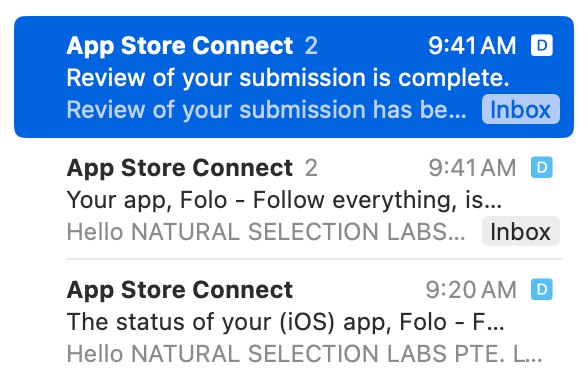
Task: Click the 'Hello NATURAL SELECTION LABS PTE. L...' preview
Action: coord(304,354)
